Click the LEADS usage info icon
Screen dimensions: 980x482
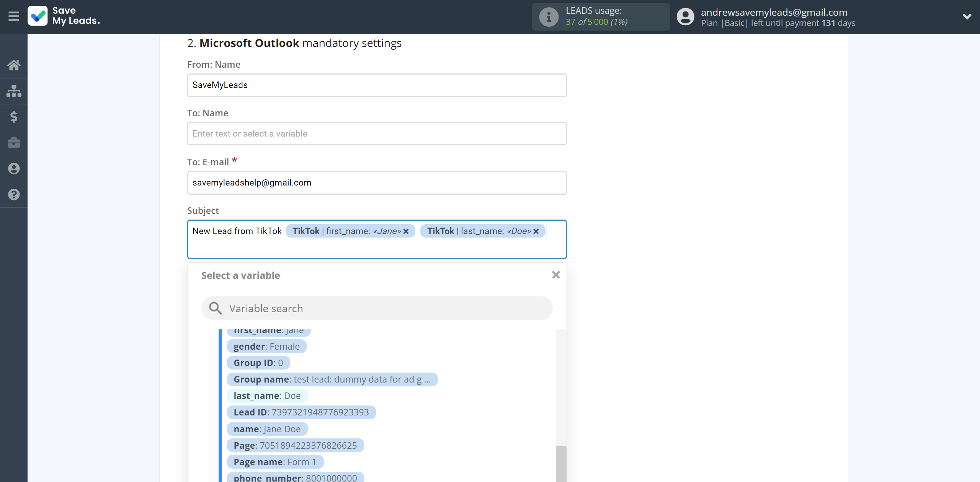[549, 17]
